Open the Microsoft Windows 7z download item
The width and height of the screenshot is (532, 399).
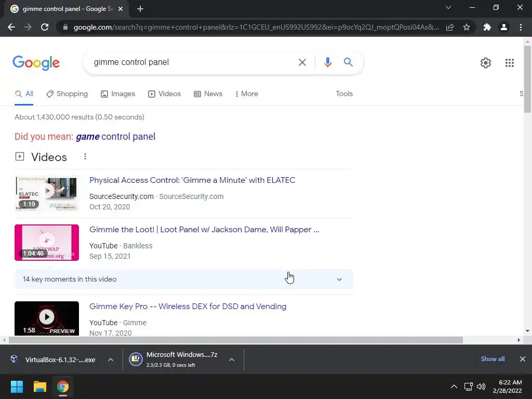tap(175, 360)
